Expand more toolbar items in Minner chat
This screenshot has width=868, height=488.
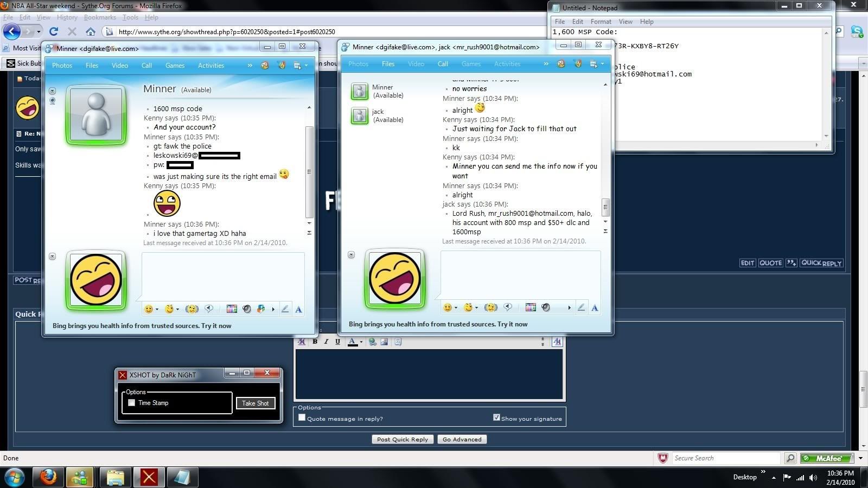(250, 65)
